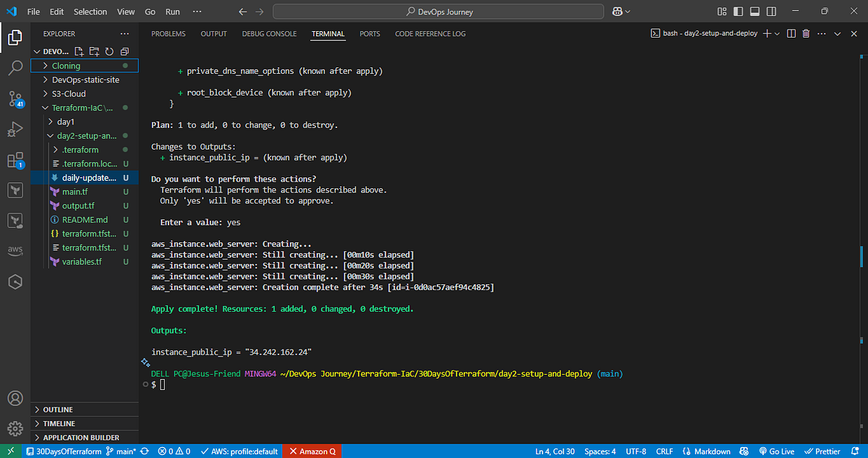Toggle the primary sidebar layout icon

tap(737, 12)
